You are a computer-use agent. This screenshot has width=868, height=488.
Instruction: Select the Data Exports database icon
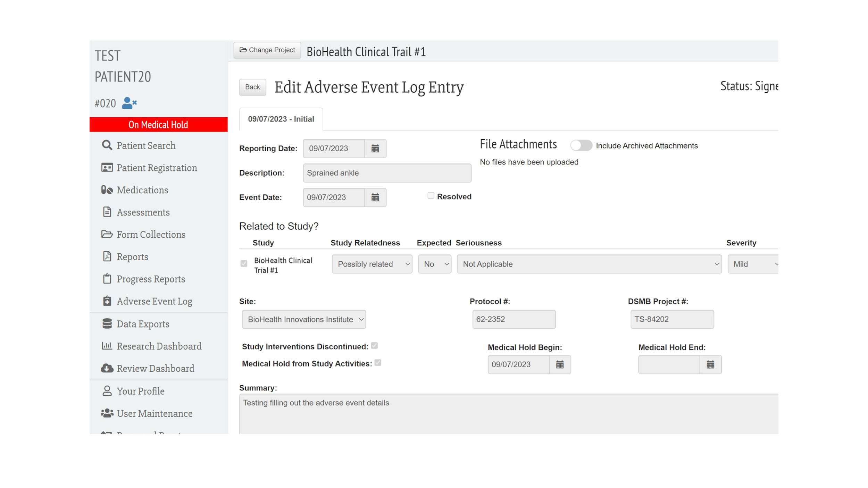pyautogui.click(x=107, y=323)
